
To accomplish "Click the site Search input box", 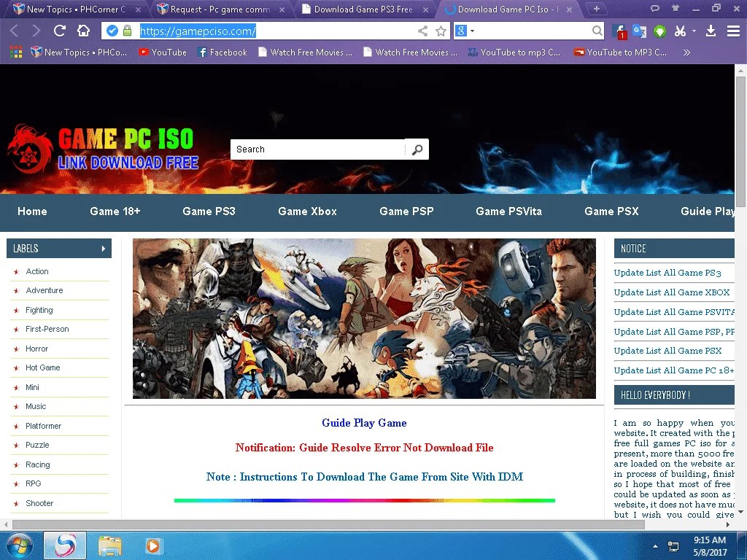I will [x=318, y=149].
